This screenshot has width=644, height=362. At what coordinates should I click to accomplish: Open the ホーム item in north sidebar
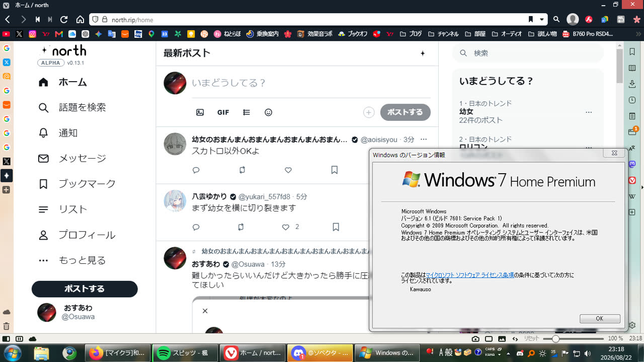[x=62, y=82]
